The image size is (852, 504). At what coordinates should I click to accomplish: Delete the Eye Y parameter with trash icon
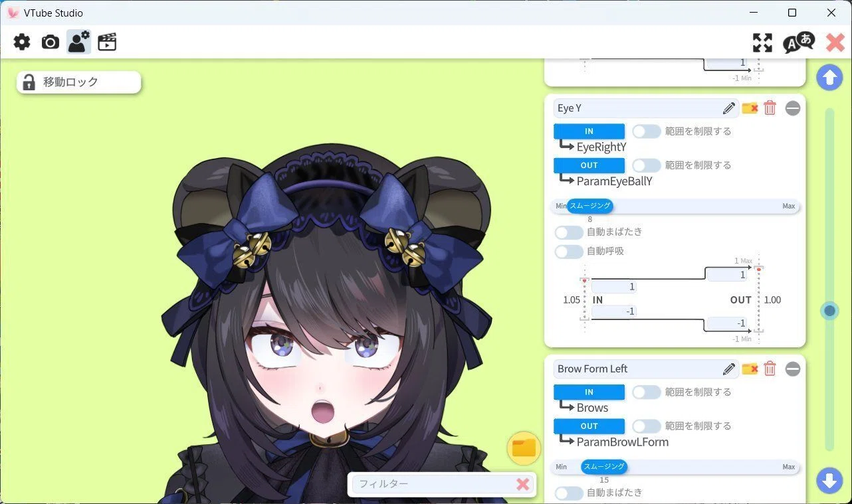click(770, 108)
